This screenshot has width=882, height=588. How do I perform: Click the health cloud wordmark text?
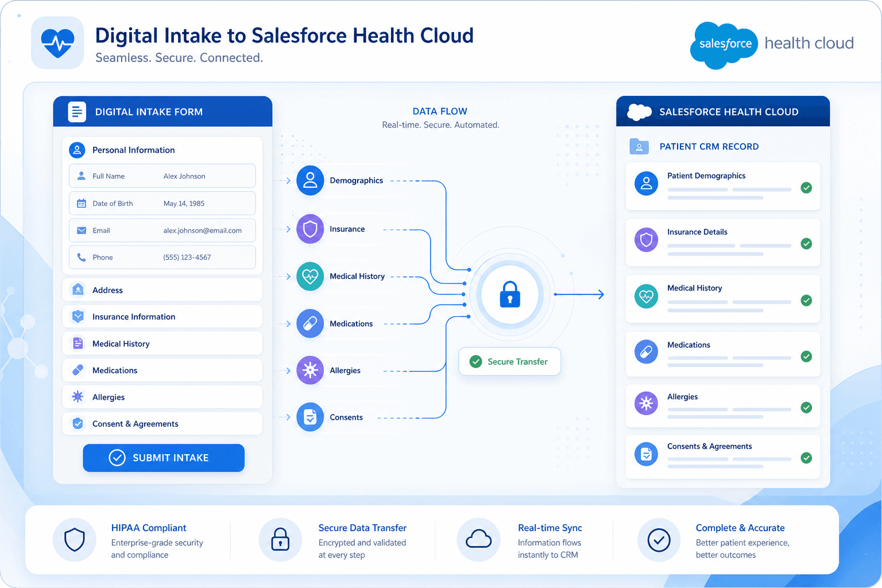(x=809, y=43)
